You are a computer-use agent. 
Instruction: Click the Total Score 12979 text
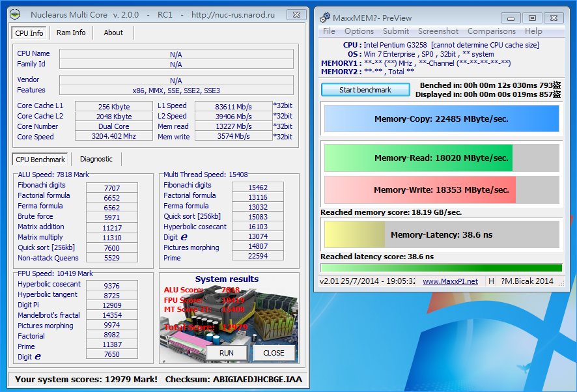coord(206,328)
